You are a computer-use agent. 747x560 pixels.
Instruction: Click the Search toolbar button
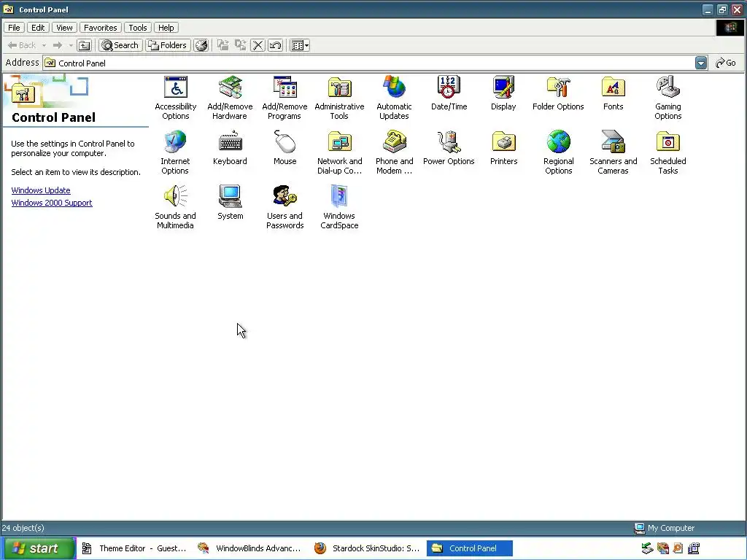(x=120, y=45)
